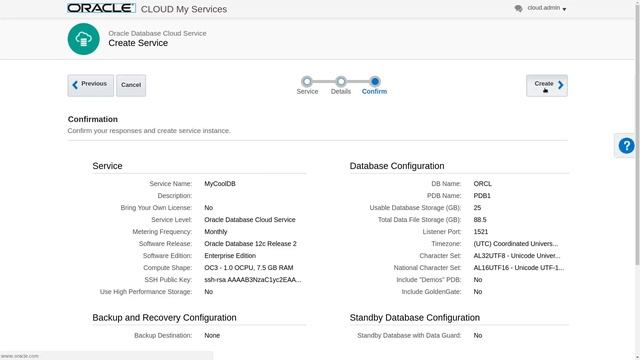640x360 pixels.
Task: Select the Confirm step label
Action: [374, 91]
